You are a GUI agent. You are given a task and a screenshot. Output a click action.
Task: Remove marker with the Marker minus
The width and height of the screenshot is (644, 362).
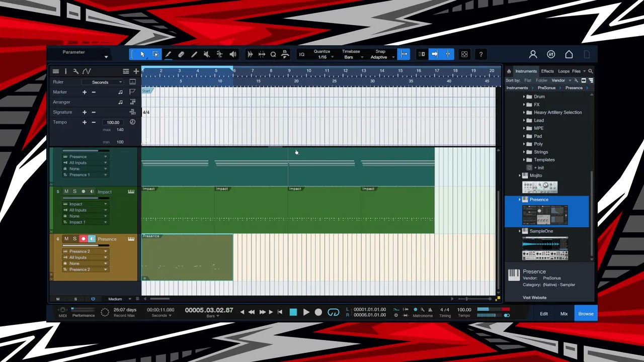94,92
